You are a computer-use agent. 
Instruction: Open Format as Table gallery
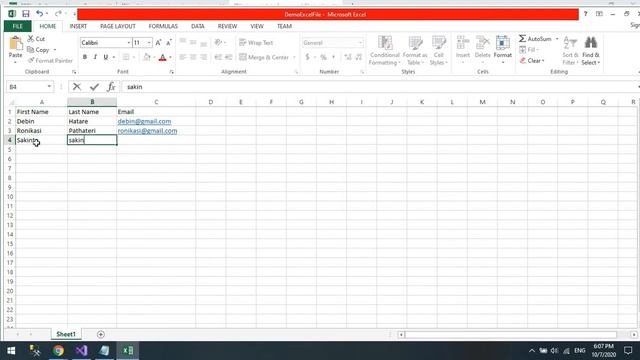coord(415,51)
